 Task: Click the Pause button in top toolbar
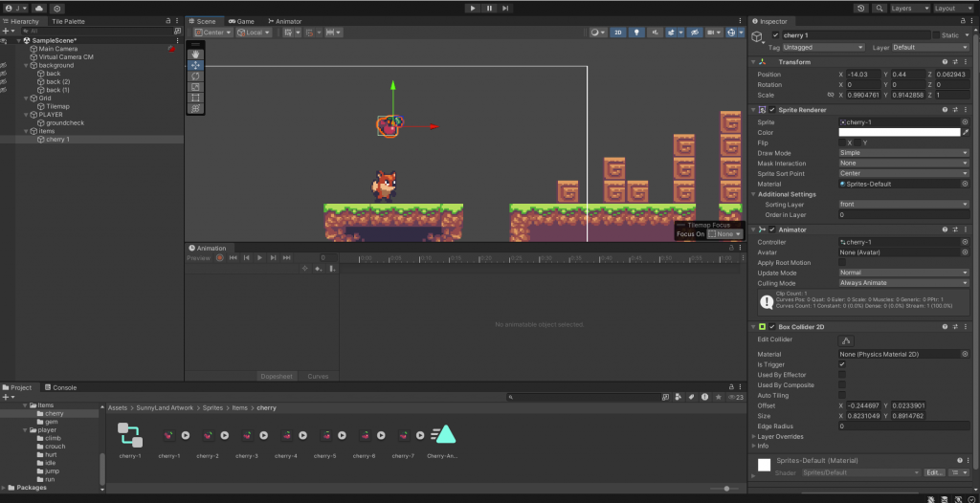(489, 8)
